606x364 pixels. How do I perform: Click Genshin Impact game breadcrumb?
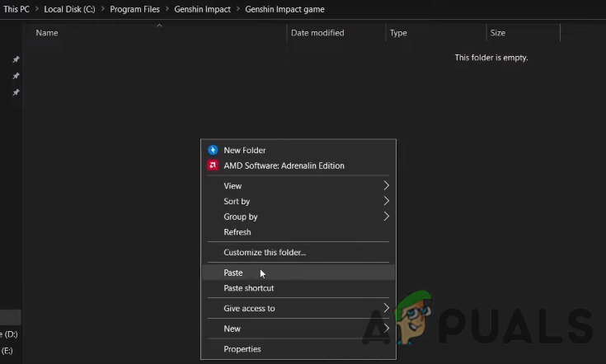click(x=284, y=9)
